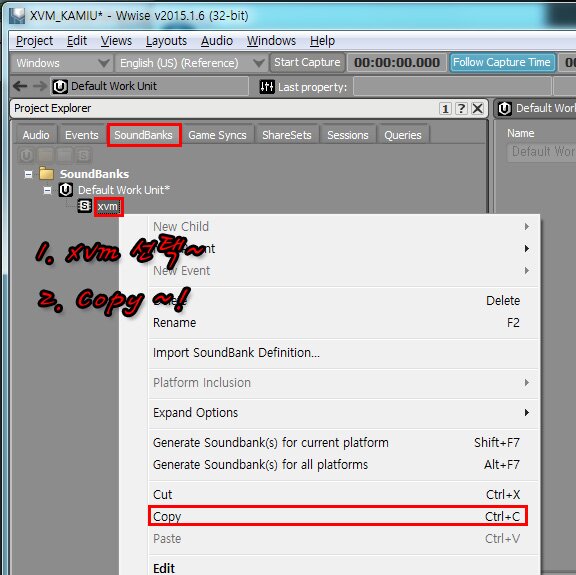Click the Last property field
576x575 pixels.
(x=452, y=87)
